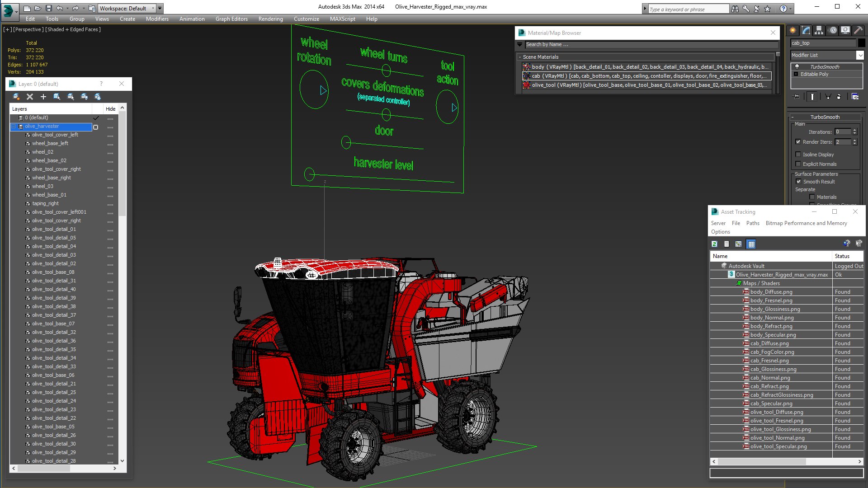
Task: Click the Shaded + Edged Faces label
Action: click(73, 29)
